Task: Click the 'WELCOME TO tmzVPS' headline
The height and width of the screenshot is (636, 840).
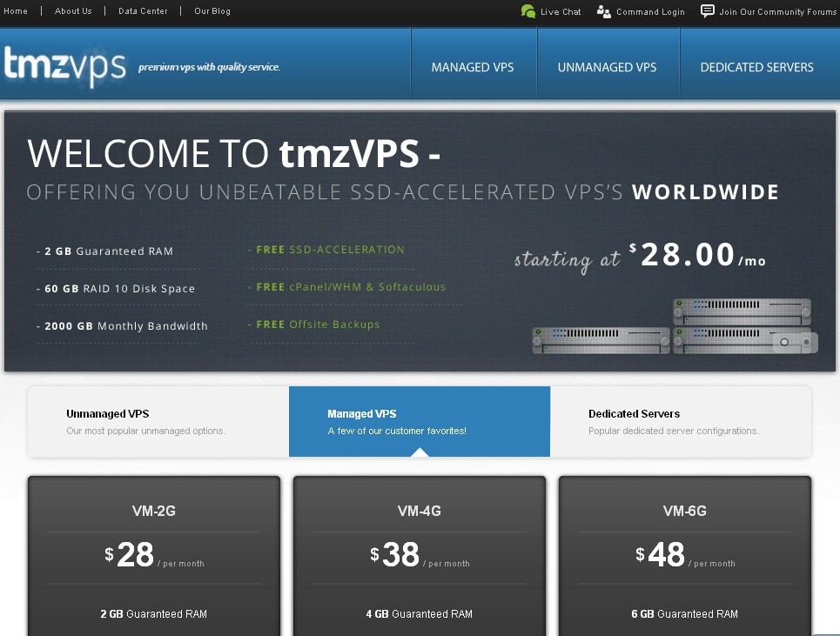Action: point(233,154)
